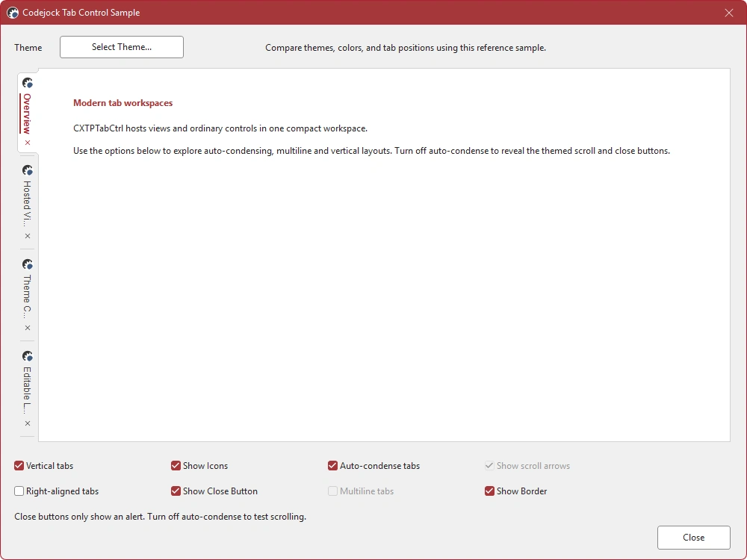
Task: Click the Theme label text
Action: pyautogui.click(x=28, y=48)
